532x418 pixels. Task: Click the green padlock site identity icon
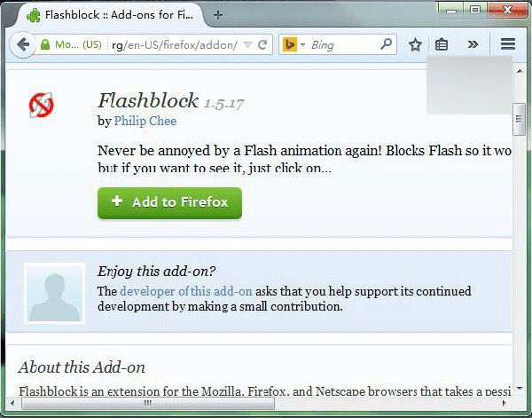click(x=45, y=44)
